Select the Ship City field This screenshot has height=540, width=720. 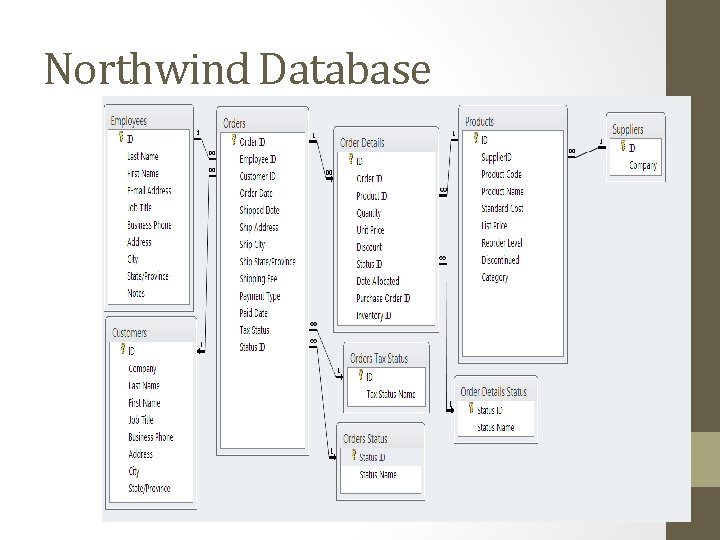[252, 244]
